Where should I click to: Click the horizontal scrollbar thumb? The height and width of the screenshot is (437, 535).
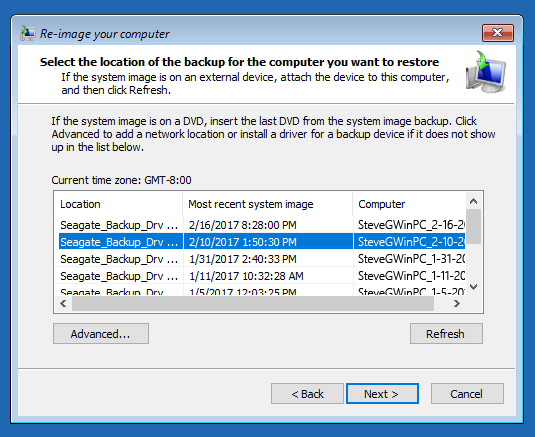point(253,303)
